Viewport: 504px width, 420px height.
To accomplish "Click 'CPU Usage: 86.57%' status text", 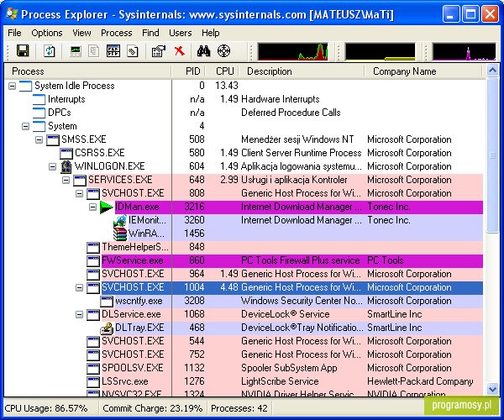I will [x=46, y=408].
